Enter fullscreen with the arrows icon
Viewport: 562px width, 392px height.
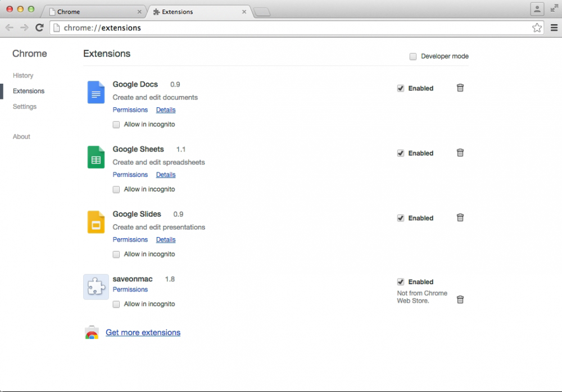(x=554, y=8)
